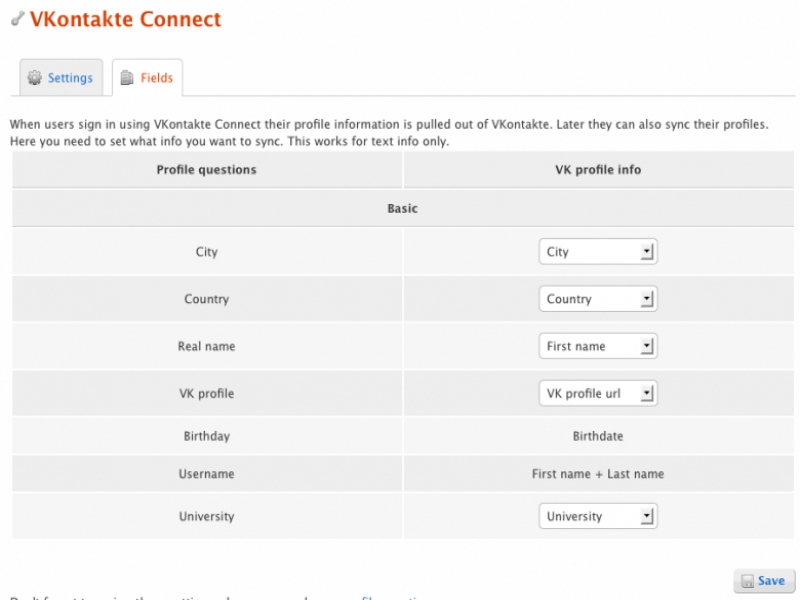Viewport: 800px width, 600px height.
Task: Click the wrench icon beside VKontakte Connect title
Action: pos(17,18)
